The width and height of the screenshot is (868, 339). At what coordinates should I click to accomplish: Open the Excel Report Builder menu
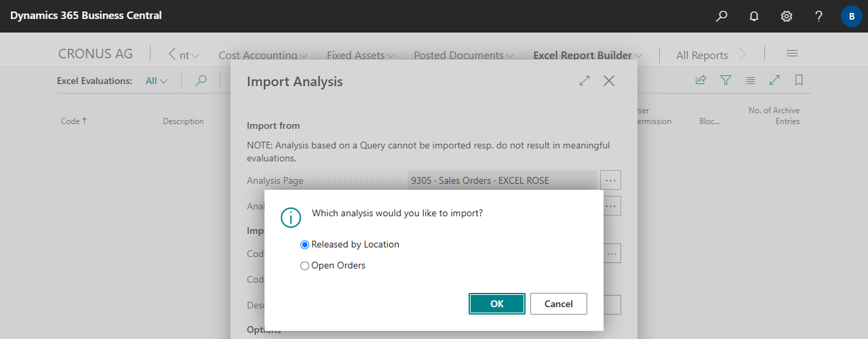588,56
